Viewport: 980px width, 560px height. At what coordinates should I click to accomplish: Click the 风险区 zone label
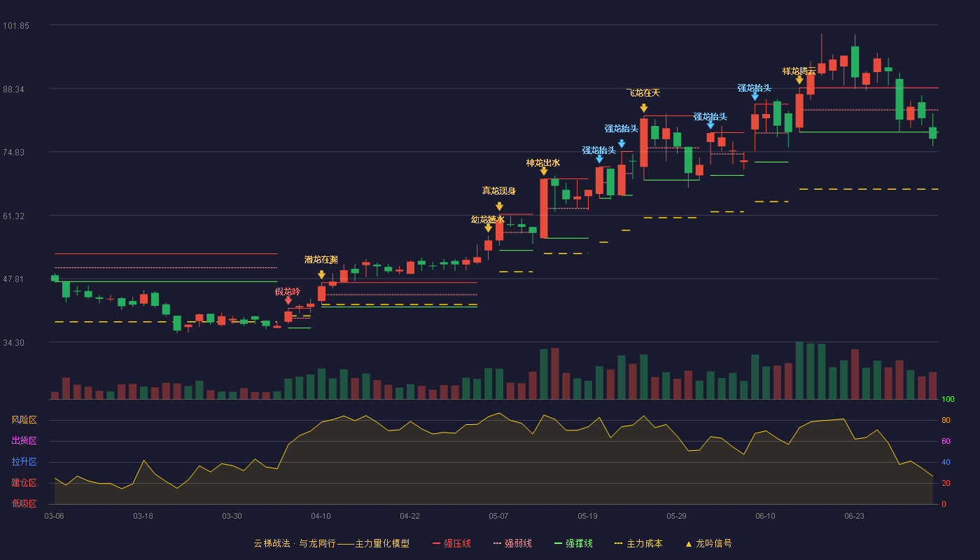pos(24,420)
